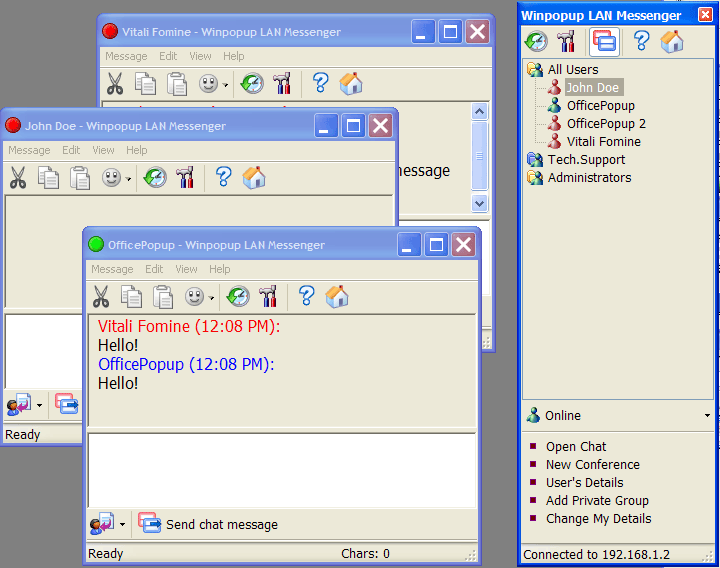This screenshot has height=568, width=720.
Task: Select OfficePopup 2 in user list
Action: 606,124
